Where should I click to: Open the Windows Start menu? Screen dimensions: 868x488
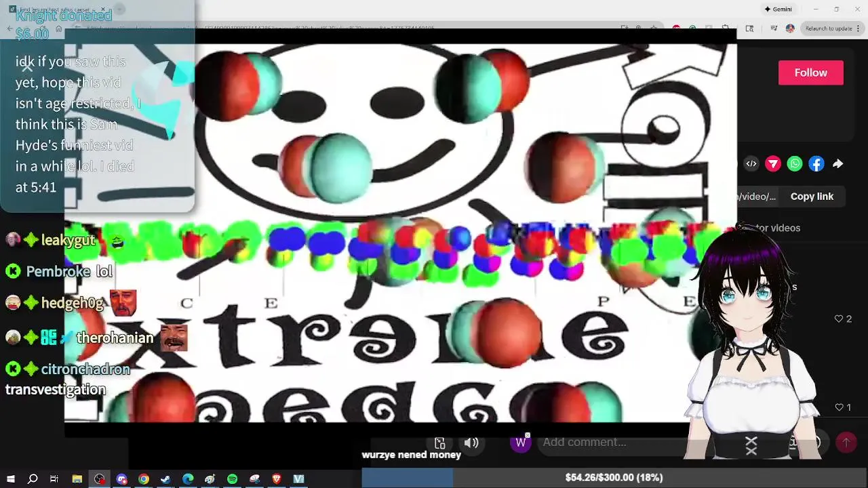click(10, 479)
